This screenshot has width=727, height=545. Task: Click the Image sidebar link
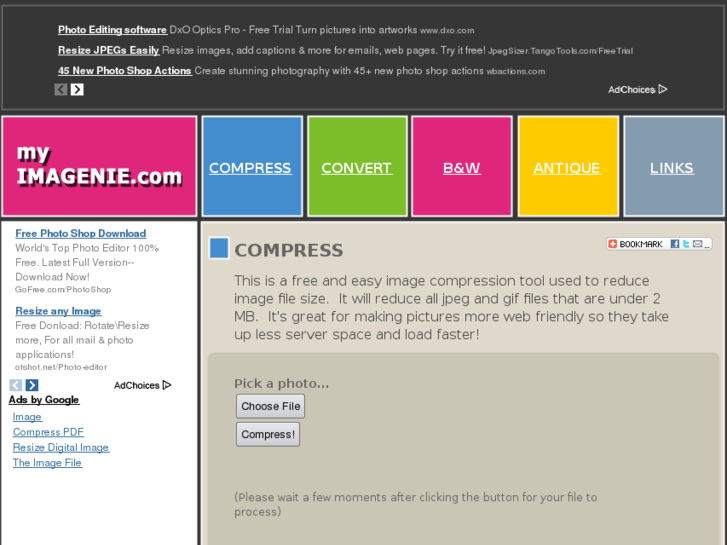click(x=27, y=417)
